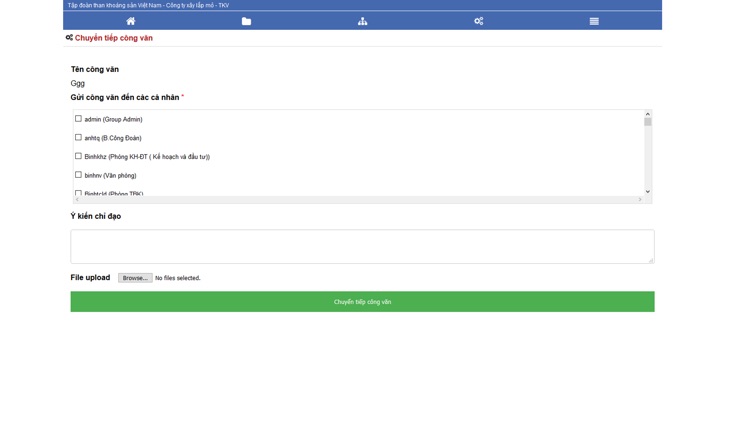Go to the Home icon in navbar

pyautogui.click(x=131, y=21)
